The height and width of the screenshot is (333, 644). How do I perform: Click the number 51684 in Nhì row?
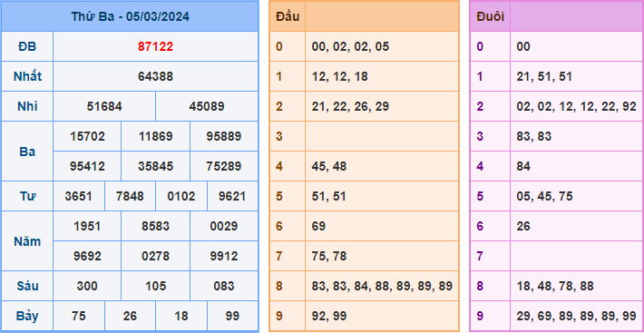pyautogui.click(x=104, y=107)
